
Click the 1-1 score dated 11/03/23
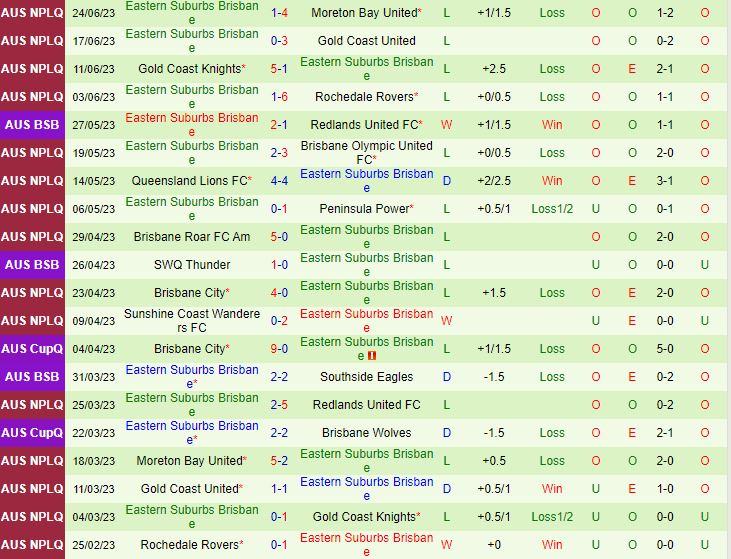(x=279, y=489)
